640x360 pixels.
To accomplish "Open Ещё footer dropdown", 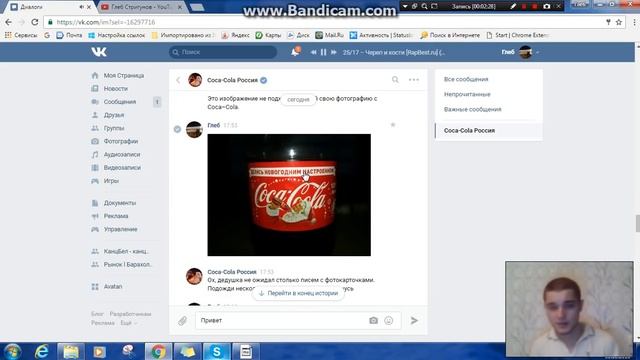I will [128, 323].
